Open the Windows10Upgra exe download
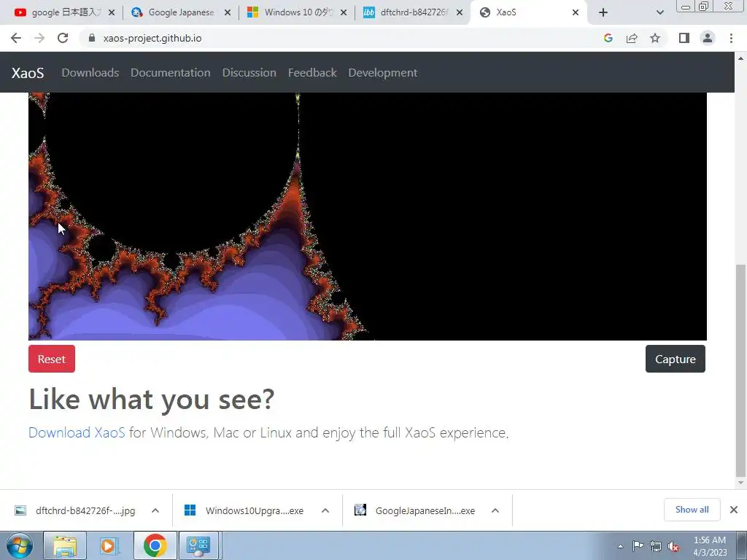The height and width of the screenshot is (560, 747). click(244, 510)
